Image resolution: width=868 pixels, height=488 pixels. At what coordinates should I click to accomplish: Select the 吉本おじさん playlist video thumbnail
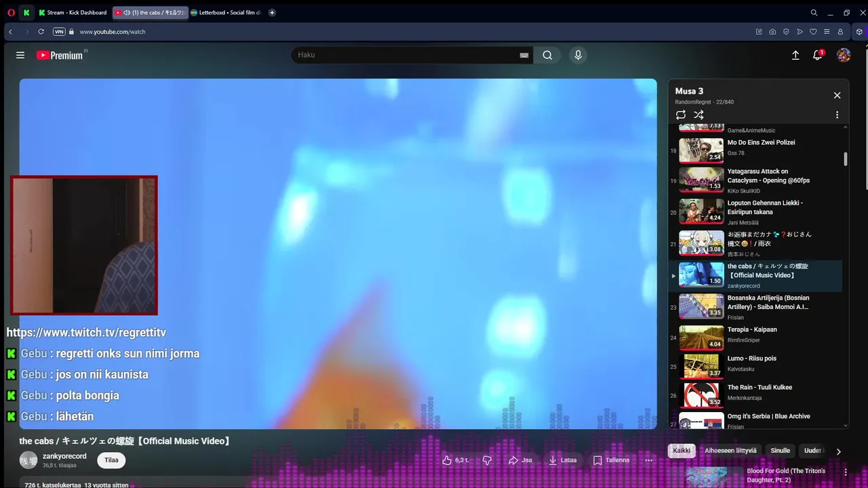point(701,243)
